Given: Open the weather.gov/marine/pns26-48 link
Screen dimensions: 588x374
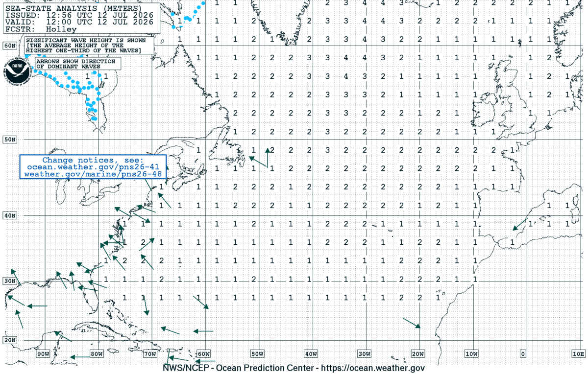Looking at the screenshot, I should pos(93,174).
